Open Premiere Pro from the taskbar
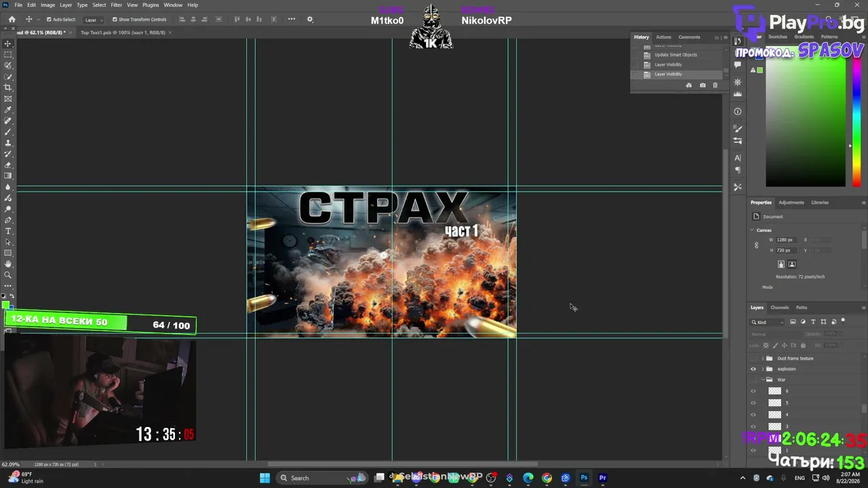This screenshot has height=488, width=868. pos(602,478)
